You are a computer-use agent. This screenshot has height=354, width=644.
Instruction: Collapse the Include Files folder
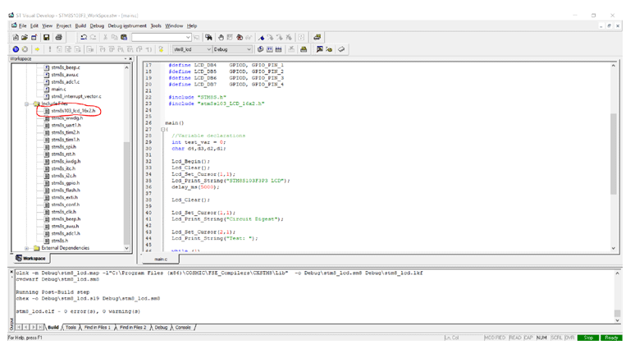(x=27, y=103)
